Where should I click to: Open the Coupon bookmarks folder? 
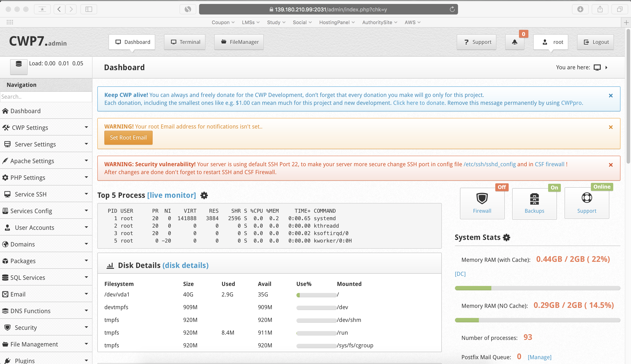[x=223, y=23]
